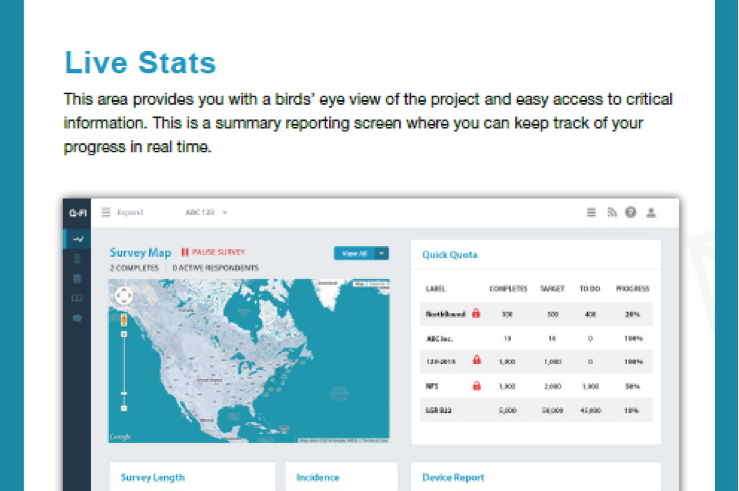Click the Q-Fi logo in the sidebar
Image resolution: width=739 pixels, height=491 pixels.
coord(77,213)
